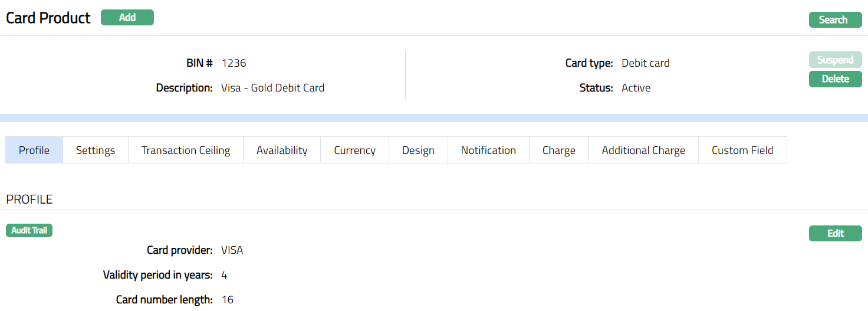The height and width of the screenshot is (311, 868).
Task: Click the BIN number value 1236
Action: click(234, 63)
